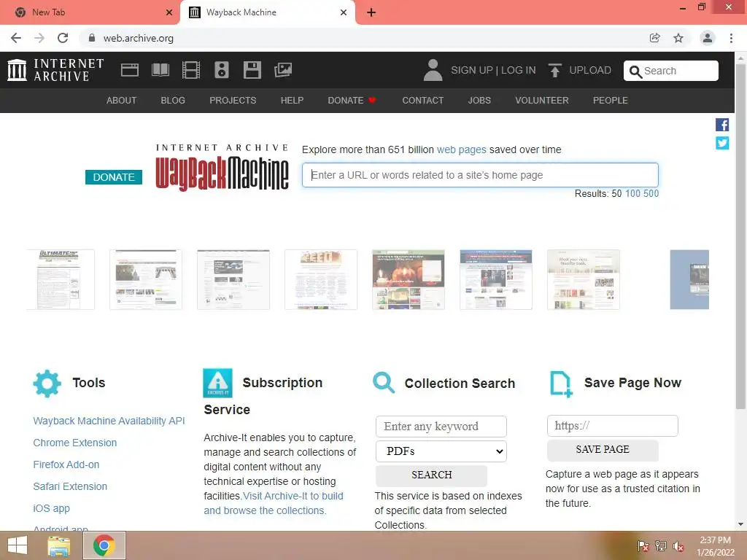Click the Tools gear icon
This screenshot has width=747, height=560.
tap(47, 384)
